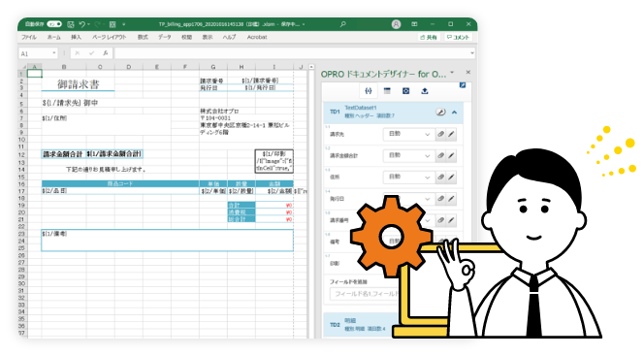Click the clip icon in the 請求先 row
This screenshot has width=644, height=356.
(x=440, y=134)
